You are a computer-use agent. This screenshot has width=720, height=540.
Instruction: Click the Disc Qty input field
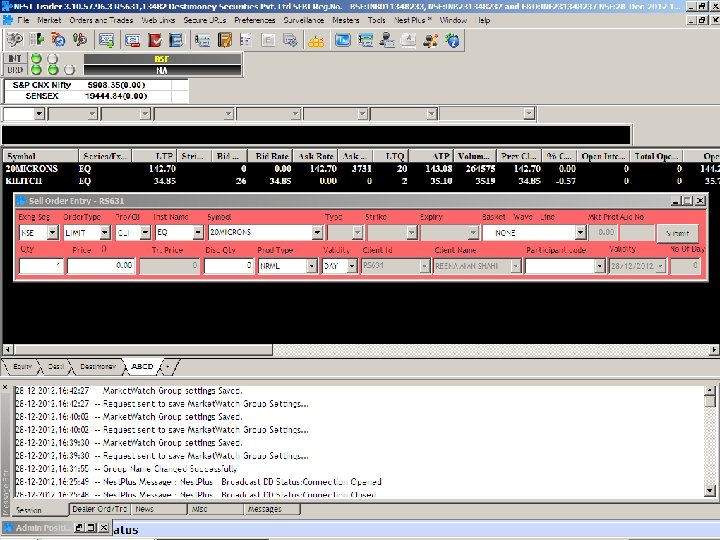pyautogui.click(x=229, y=266)
